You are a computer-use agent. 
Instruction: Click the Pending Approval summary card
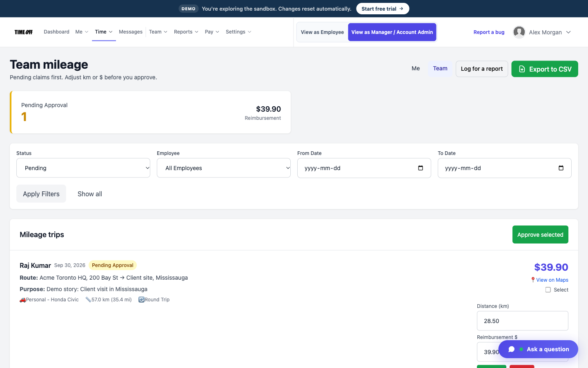pyautogui.click(x=150, y=112)
